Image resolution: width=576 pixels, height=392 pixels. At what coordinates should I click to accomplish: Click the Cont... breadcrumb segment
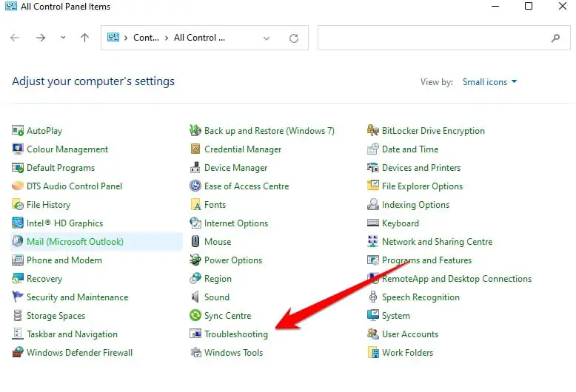[146, 38]
